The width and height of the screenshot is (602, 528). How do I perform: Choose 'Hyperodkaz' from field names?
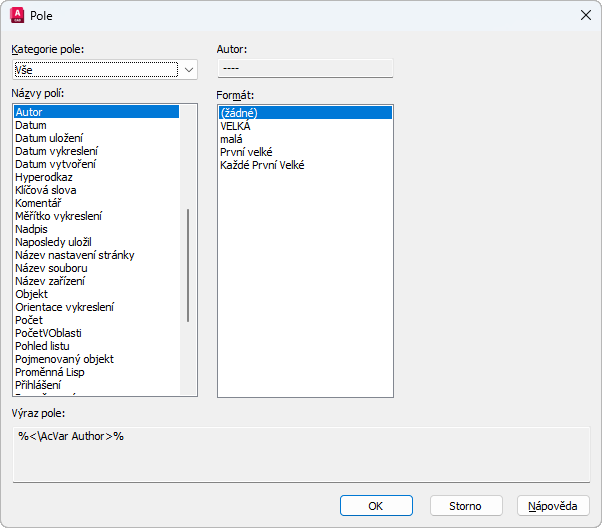click(44, 177)
